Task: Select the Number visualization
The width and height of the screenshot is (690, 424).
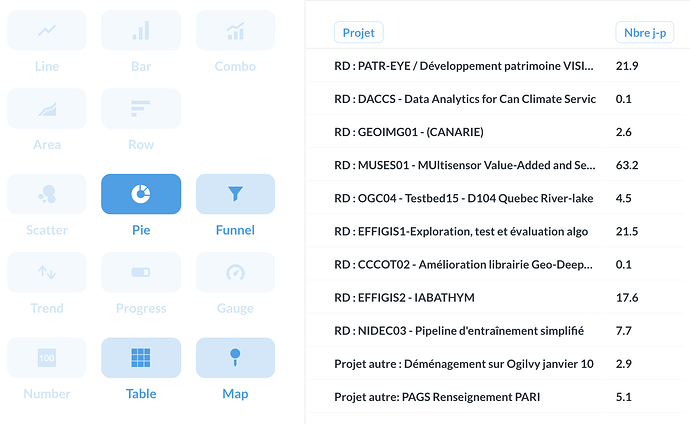Action: 47,358
